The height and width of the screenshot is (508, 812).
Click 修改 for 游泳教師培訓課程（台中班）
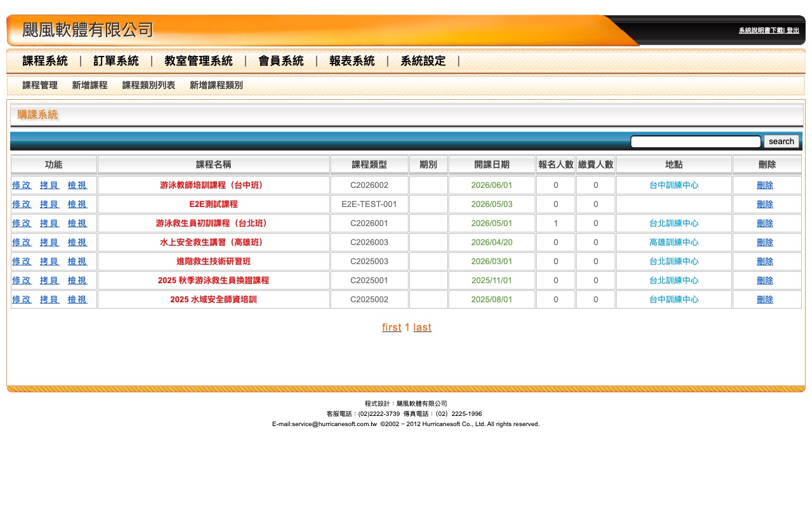point(22,185)
